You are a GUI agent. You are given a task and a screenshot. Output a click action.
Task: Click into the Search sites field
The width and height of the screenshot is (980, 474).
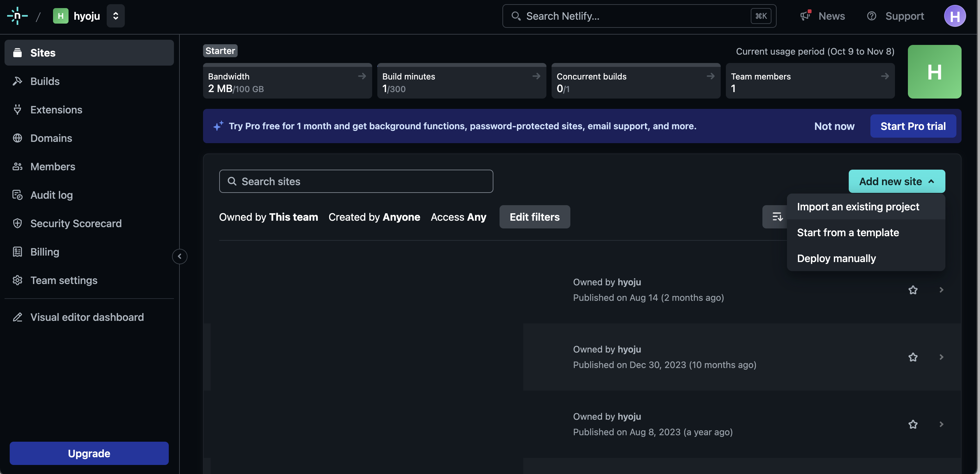click(x=356, y=181)
